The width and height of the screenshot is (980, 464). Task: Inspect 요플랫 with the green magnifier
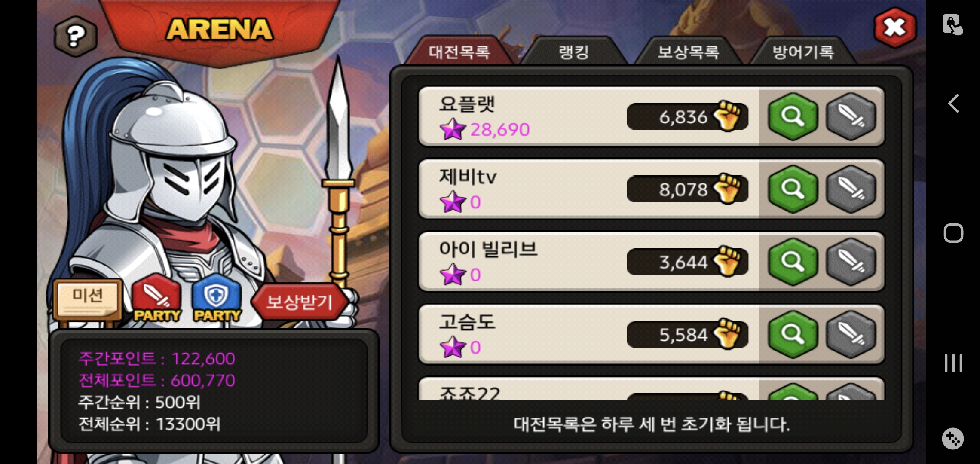pyautogui.click(x=793, y=116)
